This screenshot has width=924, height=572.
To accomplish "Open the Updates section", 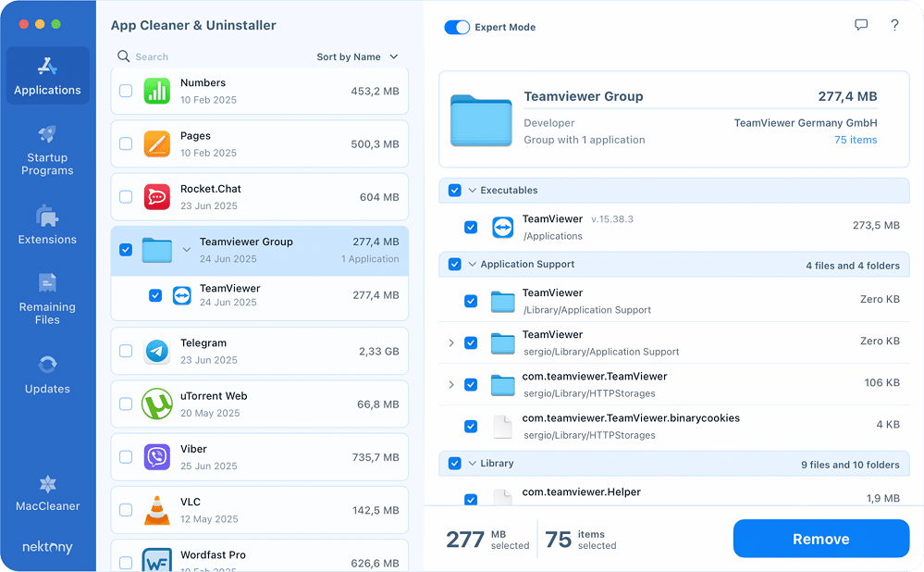I will click(48, 375).
